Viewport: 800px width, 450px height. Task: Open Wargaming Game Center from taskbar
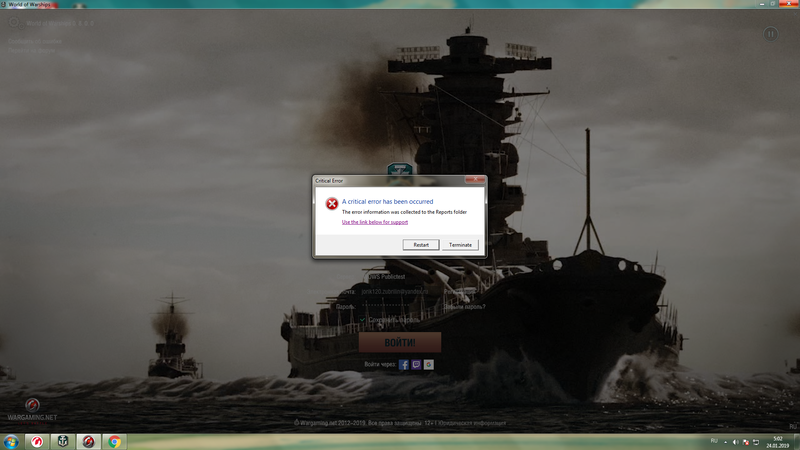pyautogui.click(x=38, y=441)
